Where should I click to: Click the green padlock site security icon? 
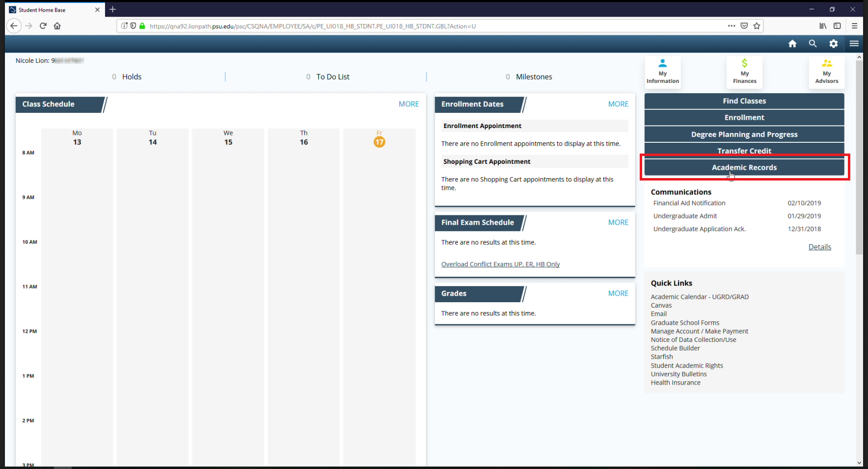[x=142, y=26]
